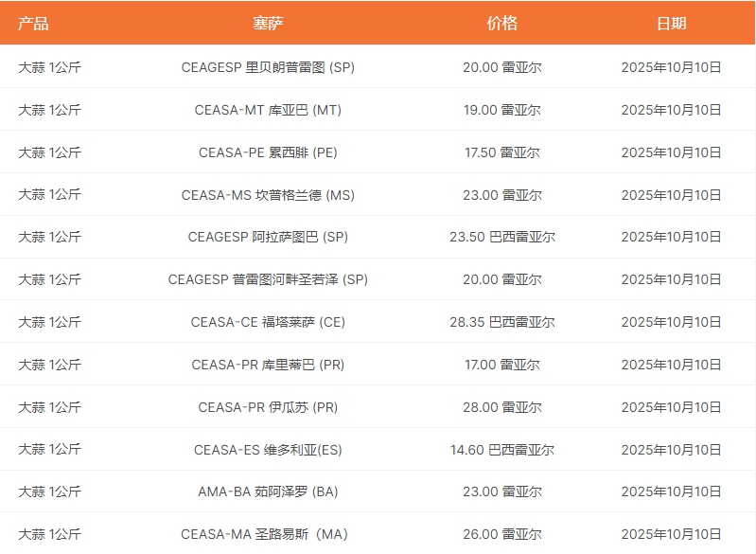Select the CEASA-ES 维多利亚(ES) entry
The width and height of the screenshot is (756, 554).
pos(268,450)
